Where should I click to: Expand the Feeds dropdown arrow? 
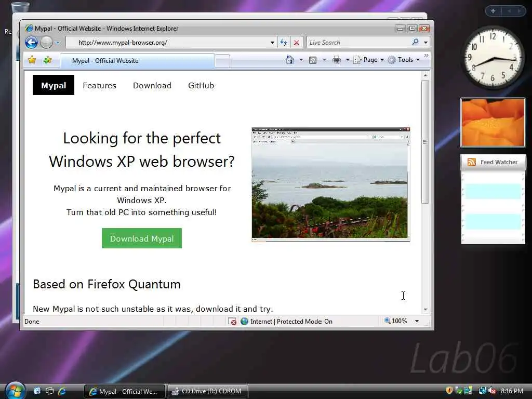324,60
